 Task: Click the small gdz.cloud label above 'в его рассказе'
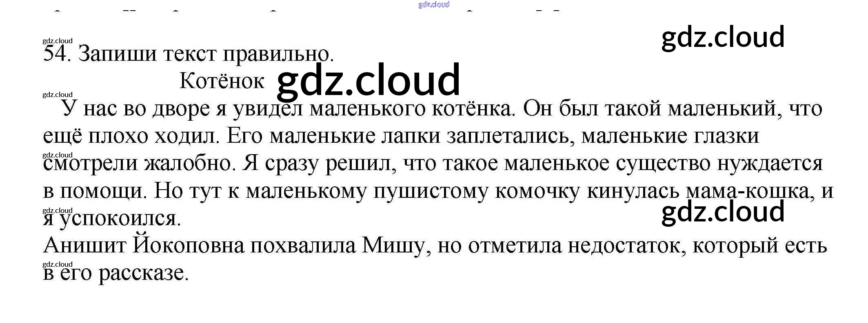[x=58, y=264]
